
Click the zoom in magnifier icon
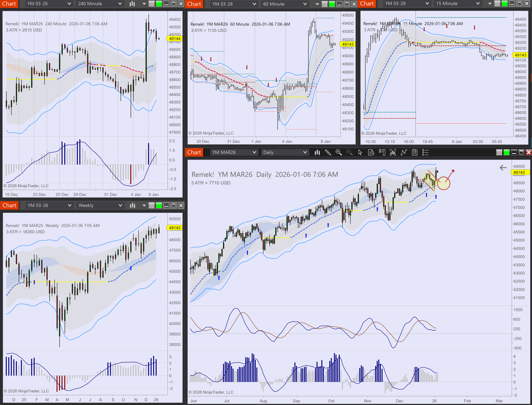(338, 152)
